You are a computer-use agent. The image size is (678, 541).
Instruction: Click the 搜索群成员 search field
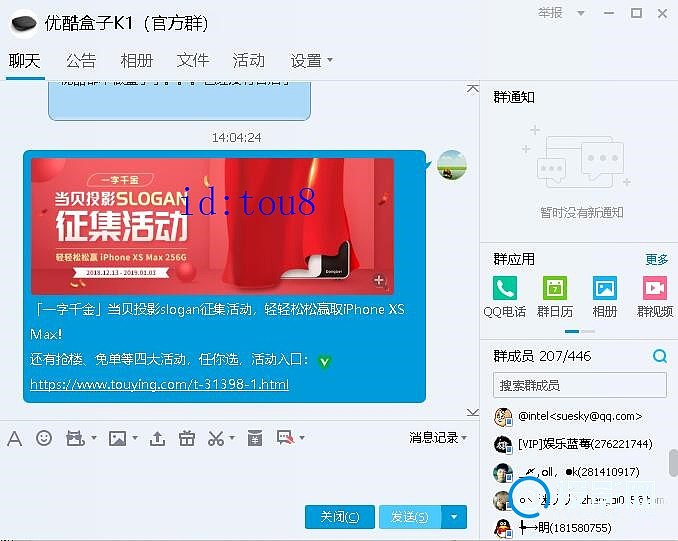[x=580, y=385]
